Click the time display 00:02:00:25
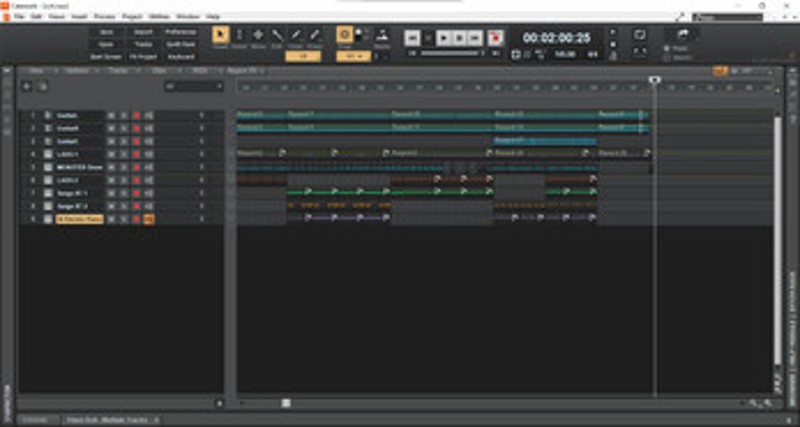800x427 pixels. click(557, 38)
